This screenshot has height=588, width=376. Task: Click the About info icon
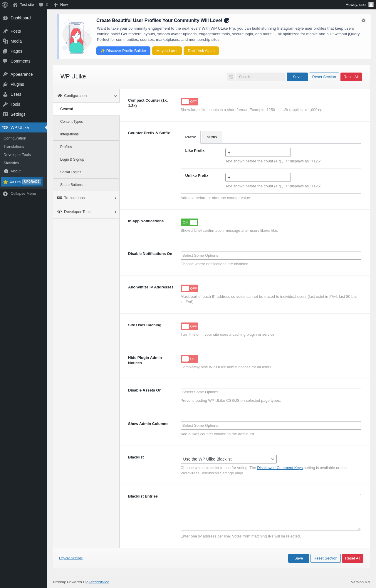tap(6, 171)
